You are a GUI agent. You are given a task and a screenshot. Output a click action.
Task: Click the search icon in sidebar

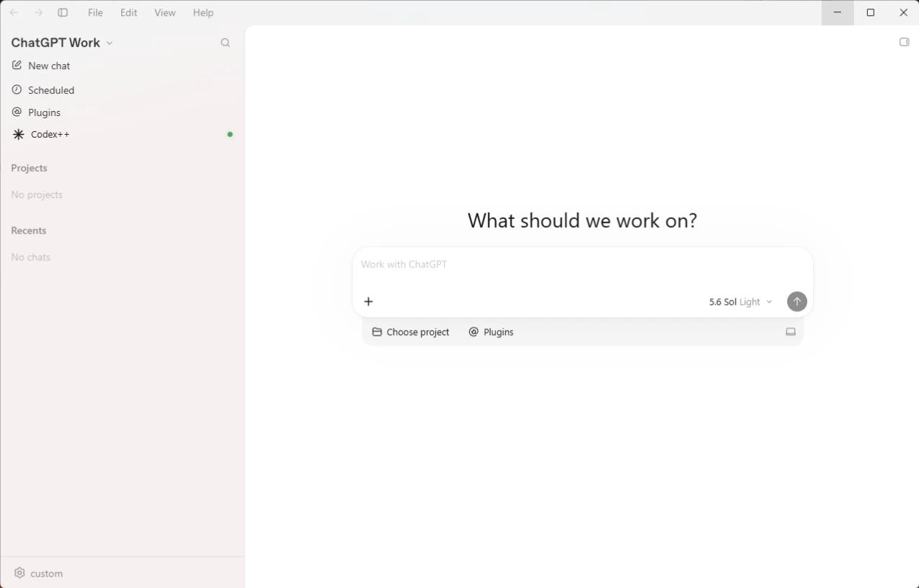click(226, 43)
